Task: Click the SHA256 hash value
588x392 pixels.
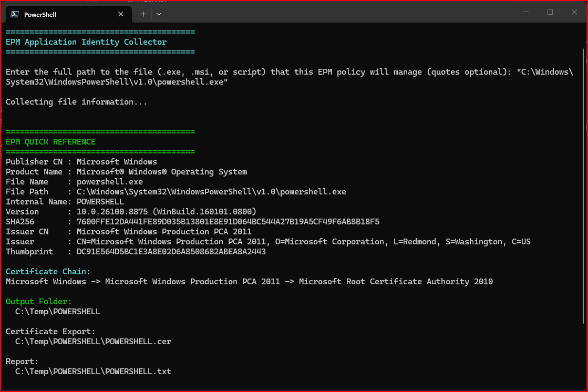Action: coord(228,222)
